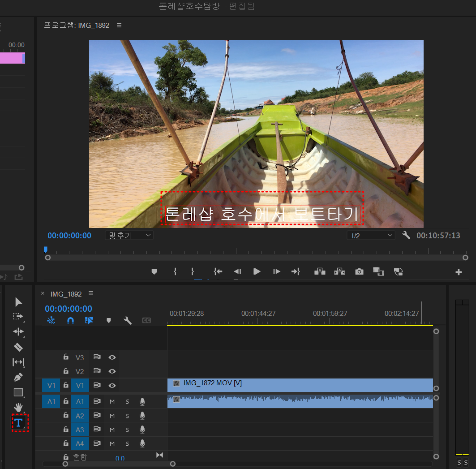Click the Lift button
This screenshot has height=469, width=476.
coord(320,271)
